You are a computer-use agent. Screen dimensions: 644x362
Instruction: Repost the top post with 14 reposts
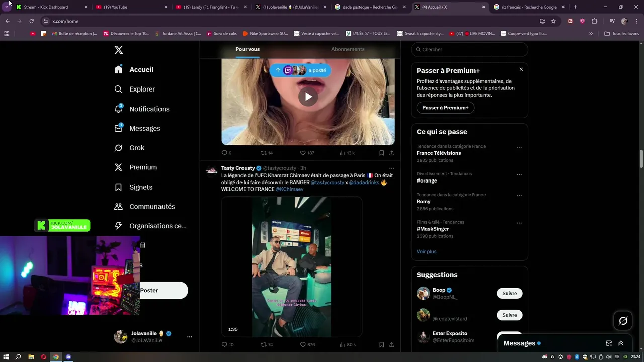click(267, 153)
